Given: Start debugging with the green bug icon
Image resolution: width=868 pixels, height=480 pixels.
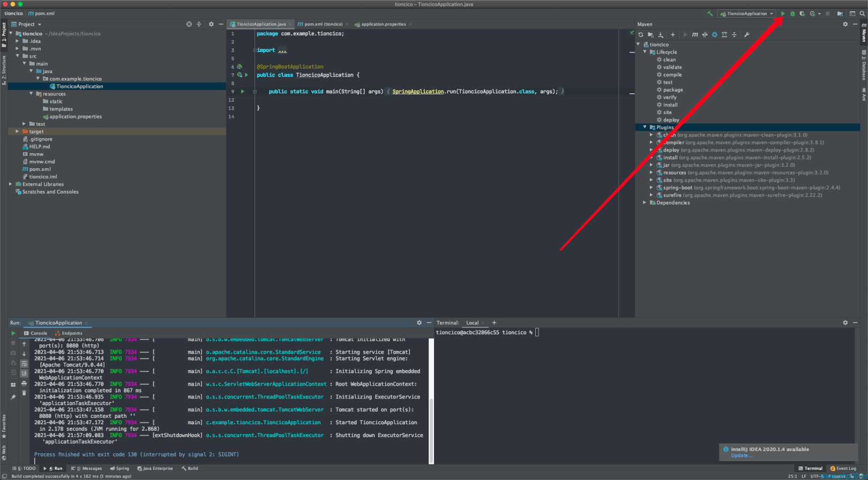Looking at the screenshot, I should (792, 13).
